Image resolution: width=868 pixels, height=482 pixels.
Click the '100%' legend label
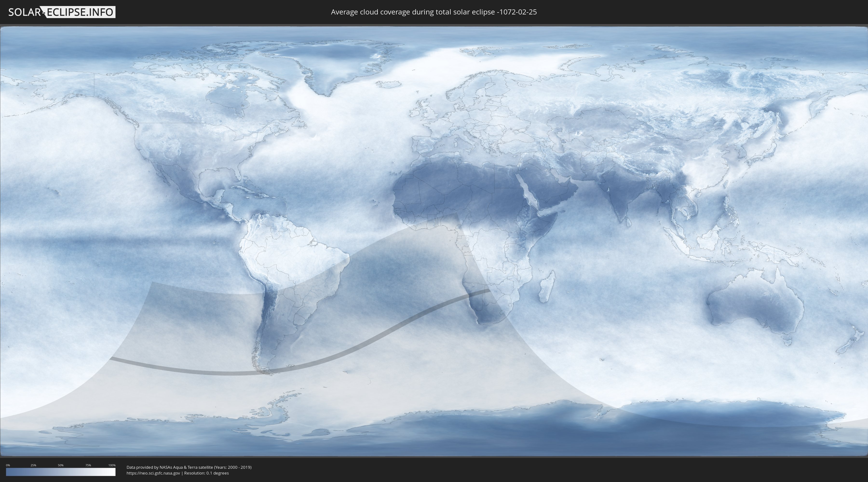[x=112, y=465]
